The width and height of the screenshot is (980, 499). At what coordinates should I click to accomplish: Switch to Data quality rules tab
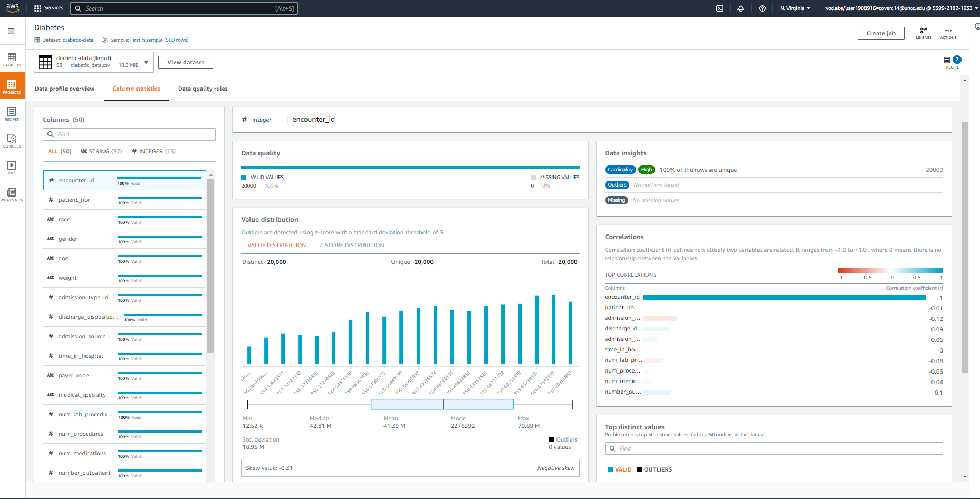point(203,89)
